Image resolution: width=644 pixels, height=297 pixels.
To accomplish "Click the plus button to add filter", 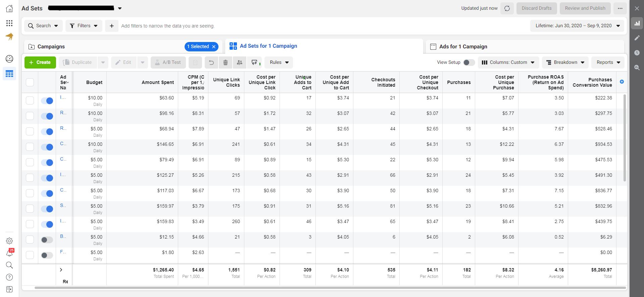I will (112, 26).
